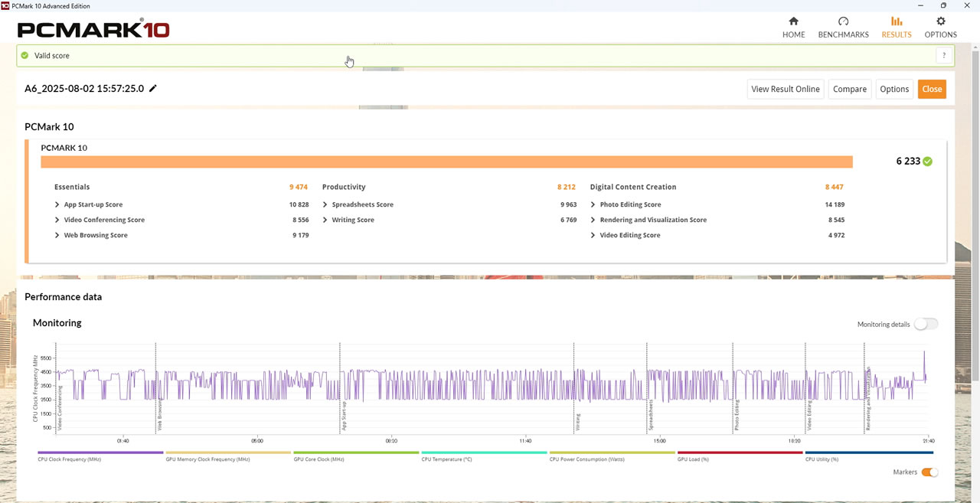Viewport: 980px width, 503px height.
Task: Minimize the PCMark 10 window
Action: pyautogui.click(x=922, y=5)
